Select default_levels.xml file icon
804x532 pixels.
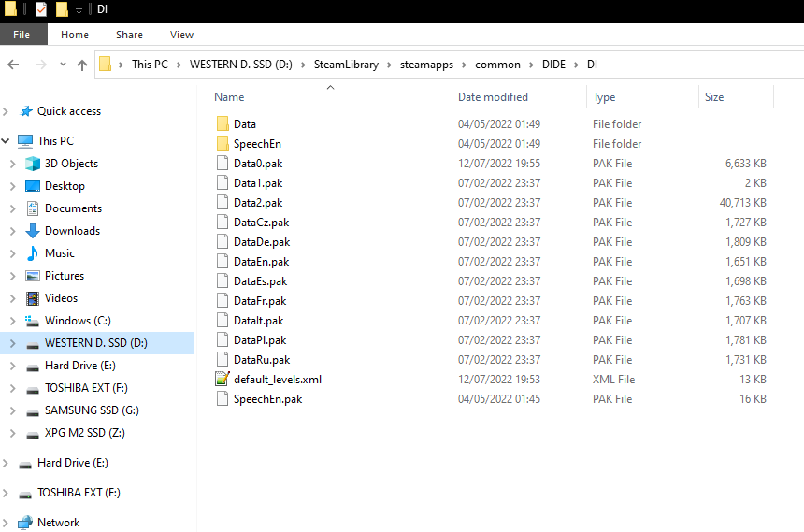[223, 379]
